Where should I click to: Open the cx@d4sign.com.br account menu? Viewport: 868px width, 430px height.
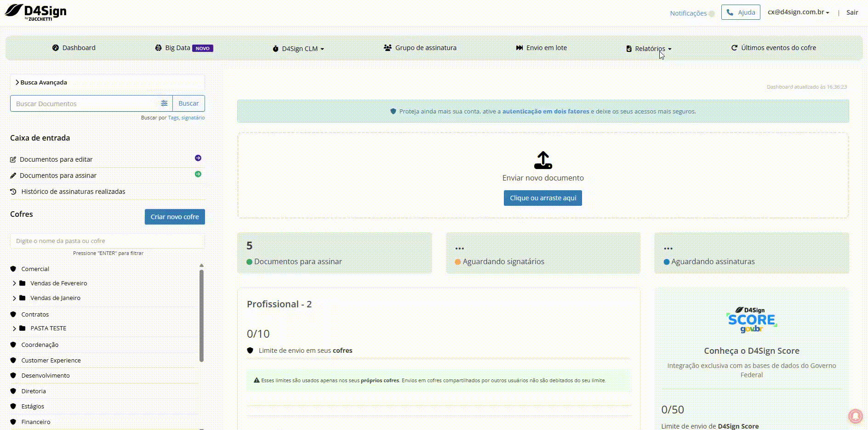[x=799, y=12]
